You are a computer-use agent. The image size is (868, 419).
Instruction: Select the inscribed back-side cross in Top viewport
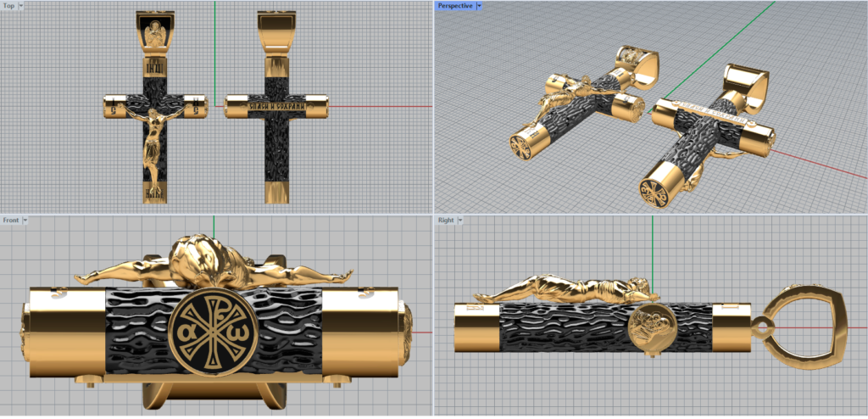276,107
